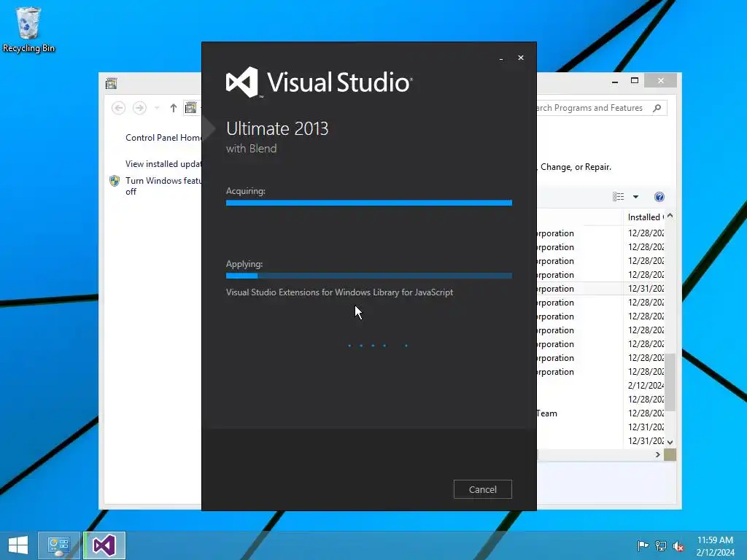
Task: Open Action Center flag tray icon
Action: pos(643,545)
